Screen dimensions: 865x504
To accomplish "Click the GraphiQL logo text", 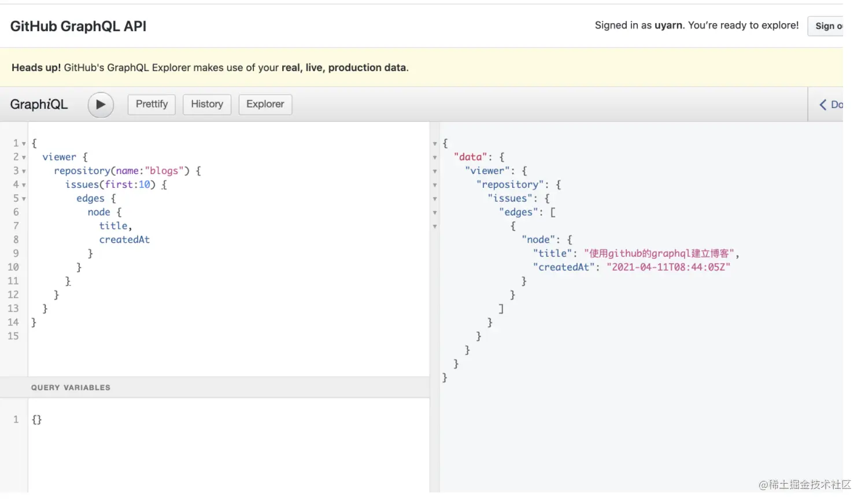I will tap(39, 105).
